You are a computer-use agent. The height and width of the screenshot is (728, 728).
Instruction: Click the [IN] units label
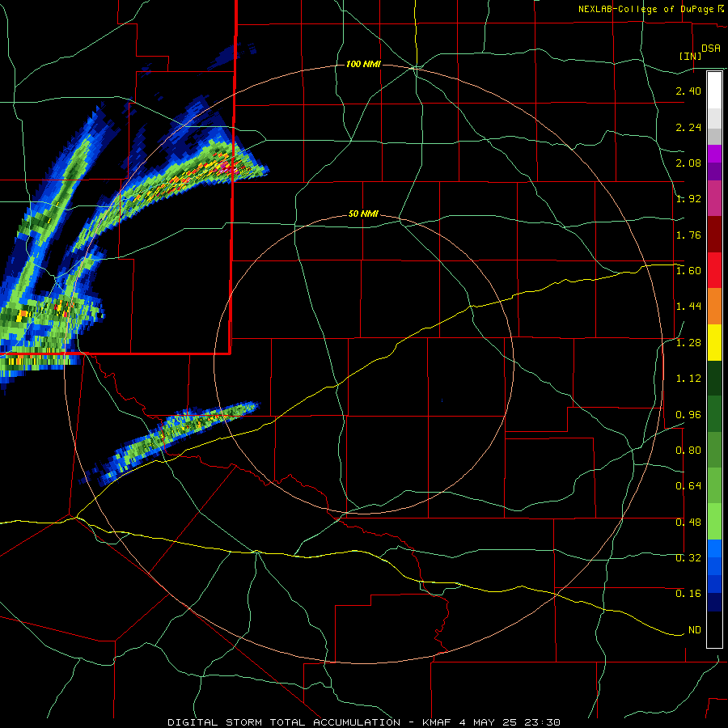click(690, 56)
